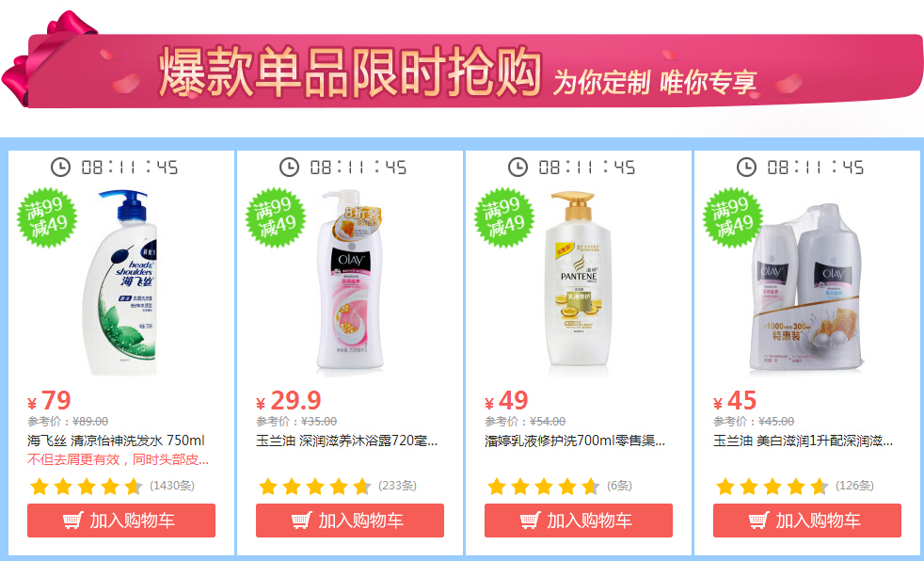Add Olay 29.9 yuan body wash to cart
The width and height of the screenshot is (924, 561).
tap(350, 521)
